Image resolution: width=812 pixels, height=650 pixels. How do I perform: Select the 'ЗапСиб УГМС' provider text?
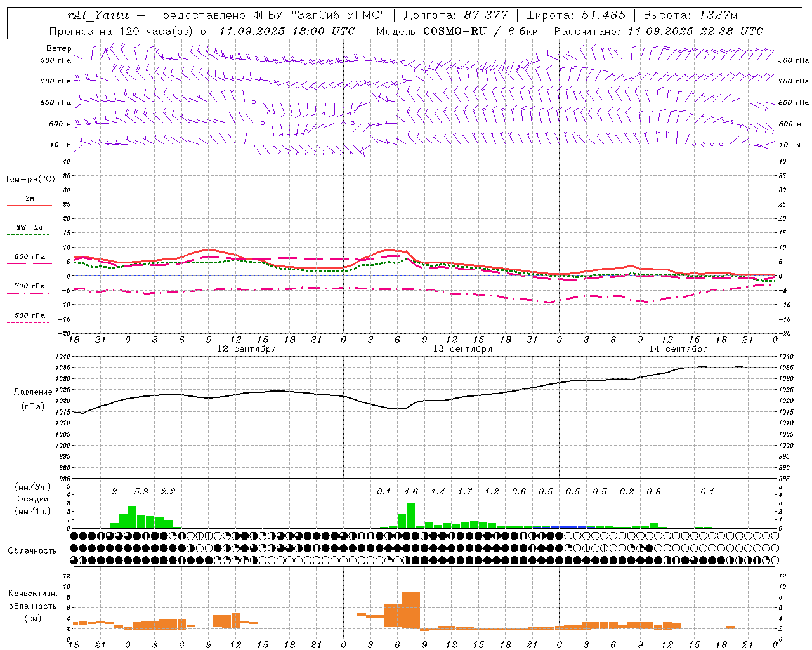point(337,15)
